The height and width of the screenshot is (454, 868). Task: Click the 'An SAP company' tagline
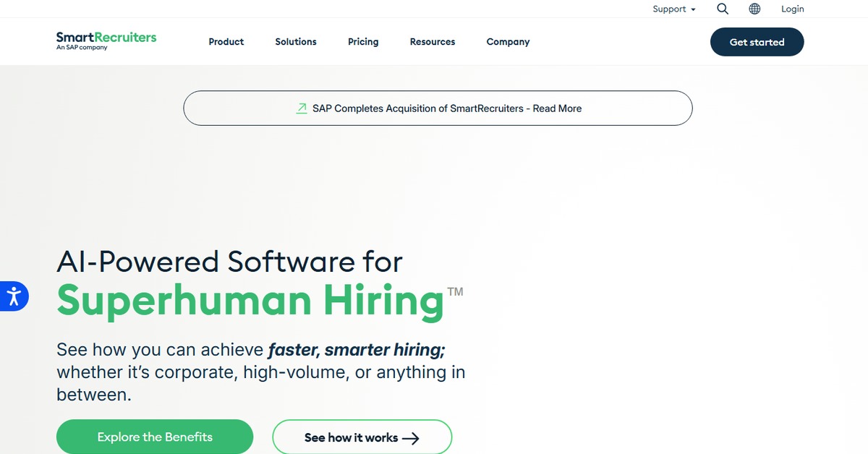(x=82, y=48)
